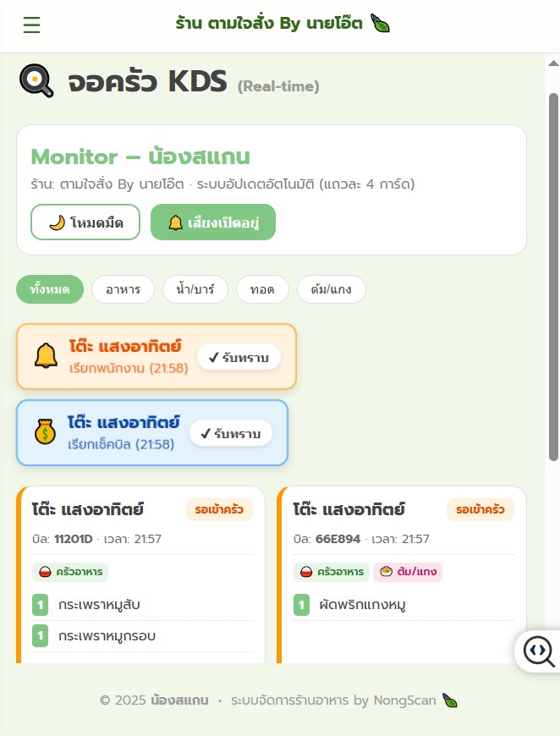Click the leaf icon in header title

[x=382, y=24]
